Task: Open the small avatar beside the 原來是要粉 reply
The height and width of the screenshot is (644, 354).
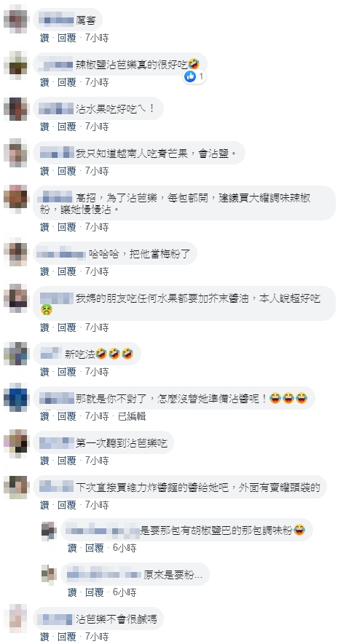Action: (49, 574)
